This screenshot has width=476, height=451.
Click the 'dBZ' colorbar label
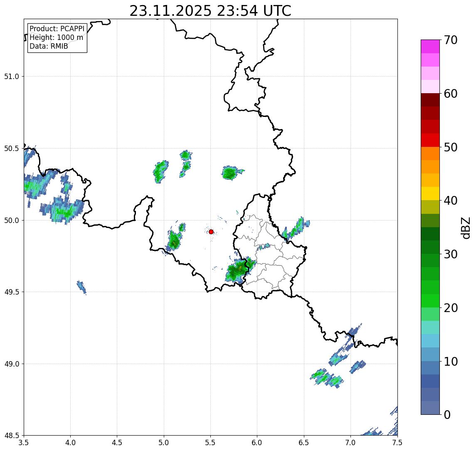coord(466,228)
